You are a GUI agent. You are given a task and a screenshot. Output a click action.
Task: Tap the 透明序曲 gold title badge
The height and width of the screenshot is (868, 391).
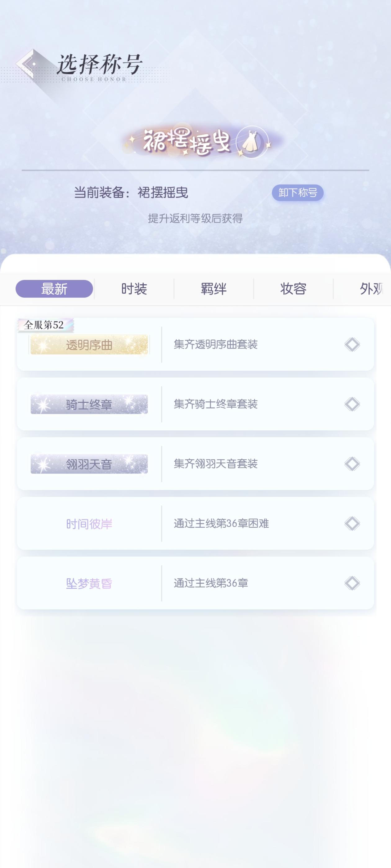[89, 345]
